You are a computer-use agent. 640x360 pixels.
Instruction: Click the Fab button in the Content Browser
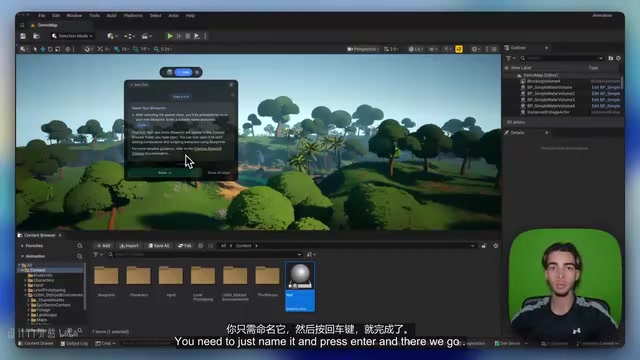185,246
